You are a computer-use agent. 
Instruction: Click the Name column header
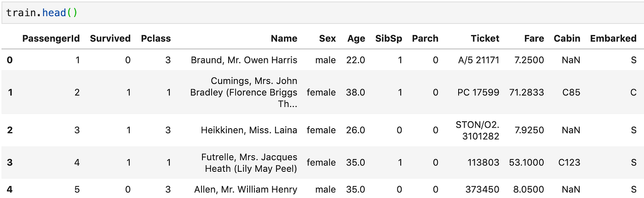(284, 39)
